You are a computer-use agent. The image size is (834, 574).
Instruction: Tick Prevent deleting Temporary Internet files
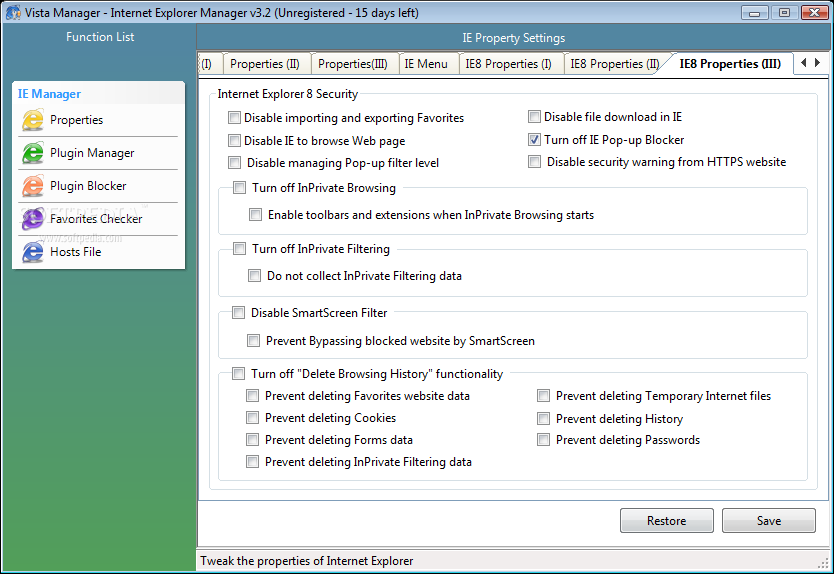[543, 395]
